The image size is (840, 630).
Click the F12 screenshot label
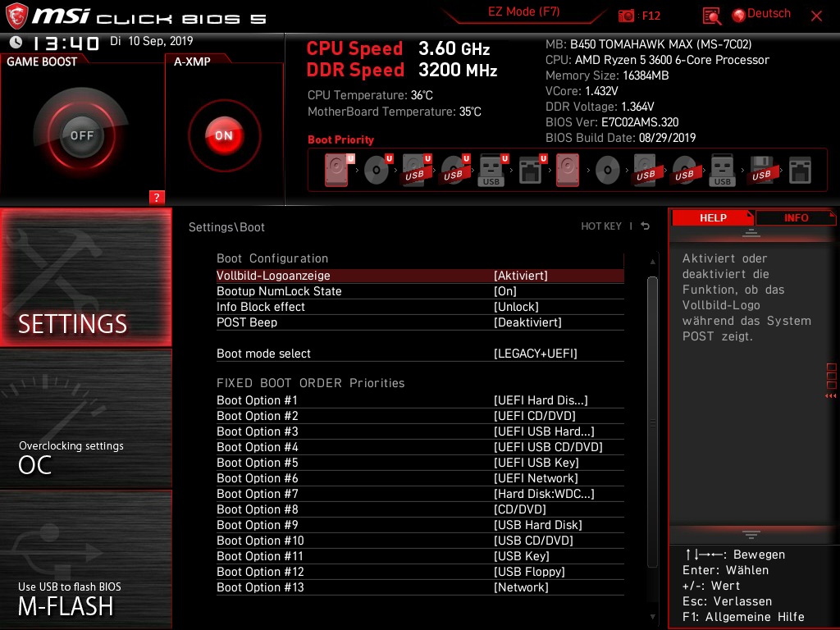click(x=651, y=16)
